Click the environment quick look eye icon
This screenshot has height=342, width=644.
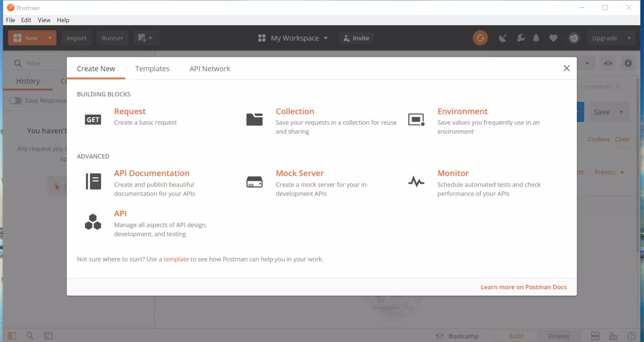(x=608, y=63)
